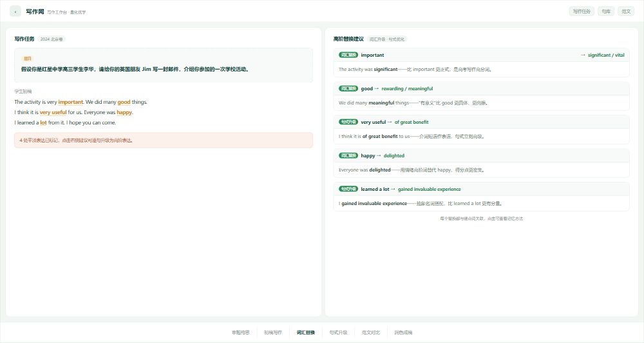Click example sentence "The activity was significant"
The width and height of the screenshot is (644, 343).
pyautogui.click(x=368, y=70)
